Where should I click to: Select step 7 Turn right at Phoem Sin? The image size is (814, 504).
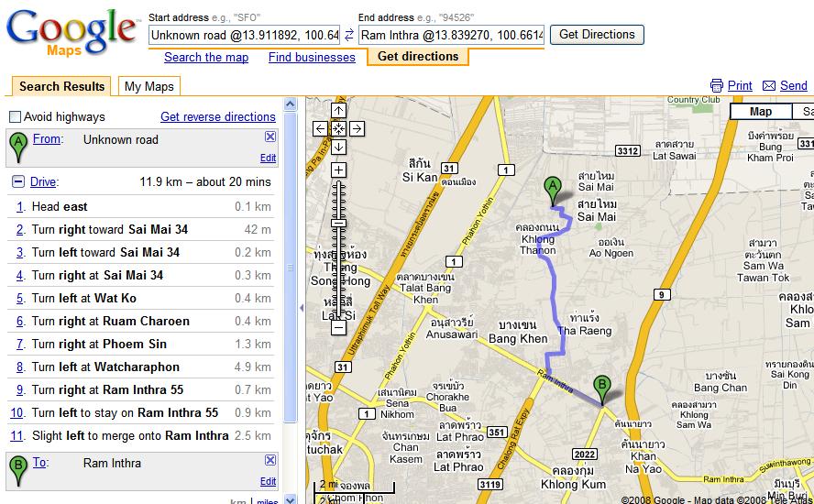point(140,344)
